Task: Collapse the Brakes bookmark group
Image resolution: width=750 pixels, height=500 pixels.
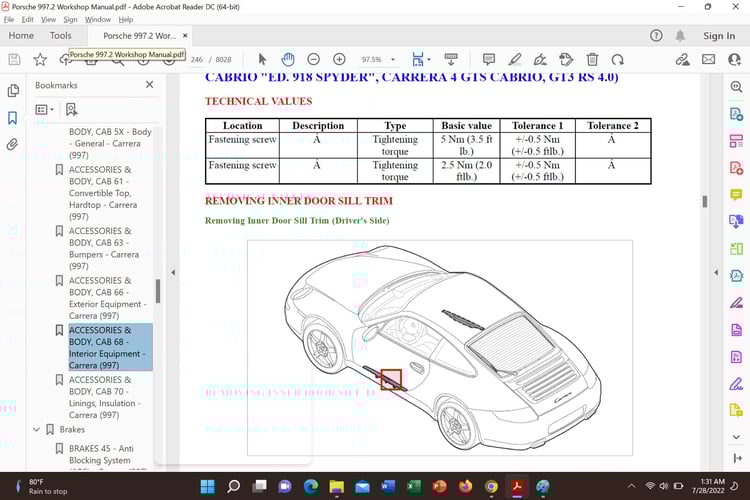Action: (36, 430)
